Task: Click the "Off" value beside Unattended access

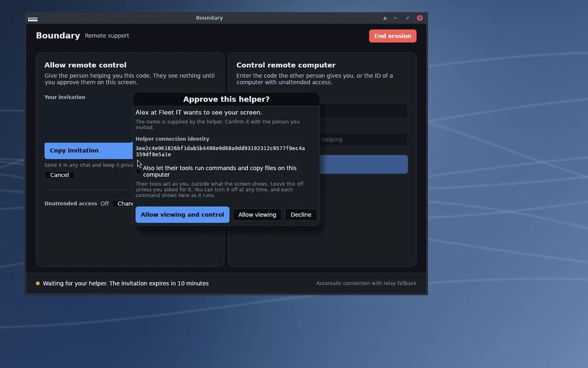Action: [x=105, y=203]
